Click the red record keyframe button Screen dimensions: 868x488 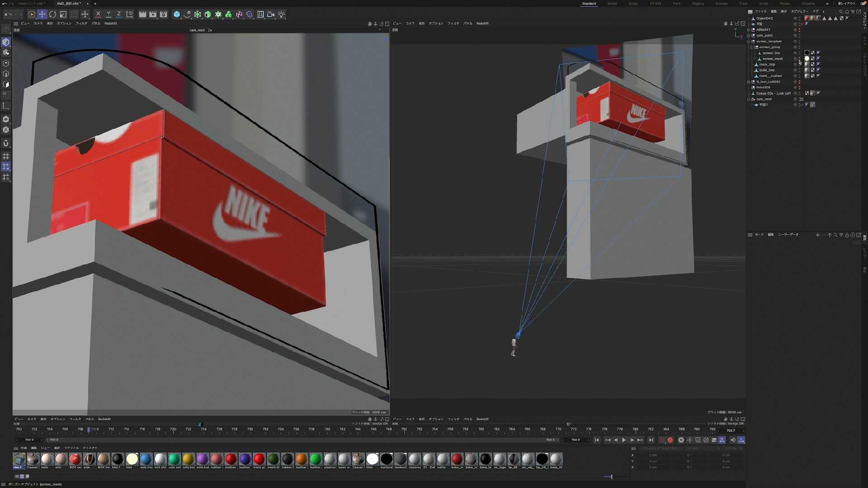pyautogui.click(x=670, y=440)
